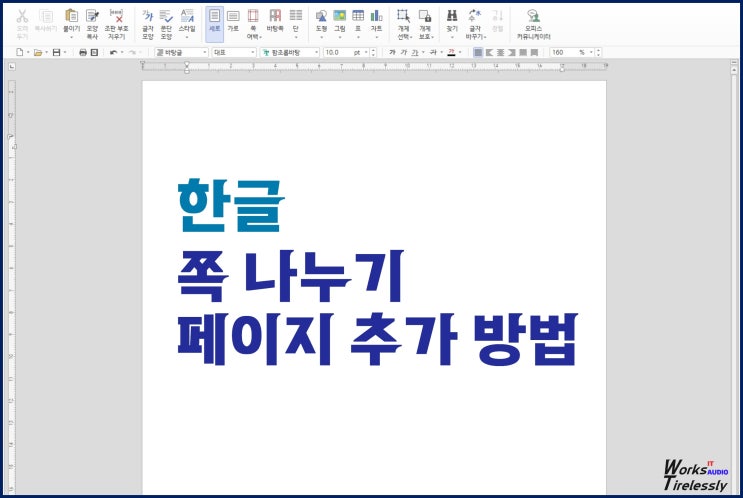
Task: Click the vertical scrollbar up arrow
Action: pyautogui.click(x=734, y=69)
